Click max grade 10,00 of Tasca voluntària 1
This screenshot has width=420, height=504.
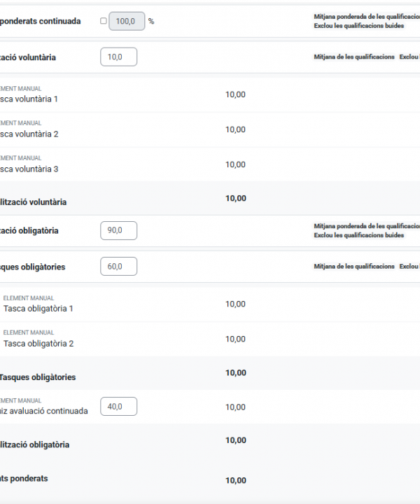[235, 94]
